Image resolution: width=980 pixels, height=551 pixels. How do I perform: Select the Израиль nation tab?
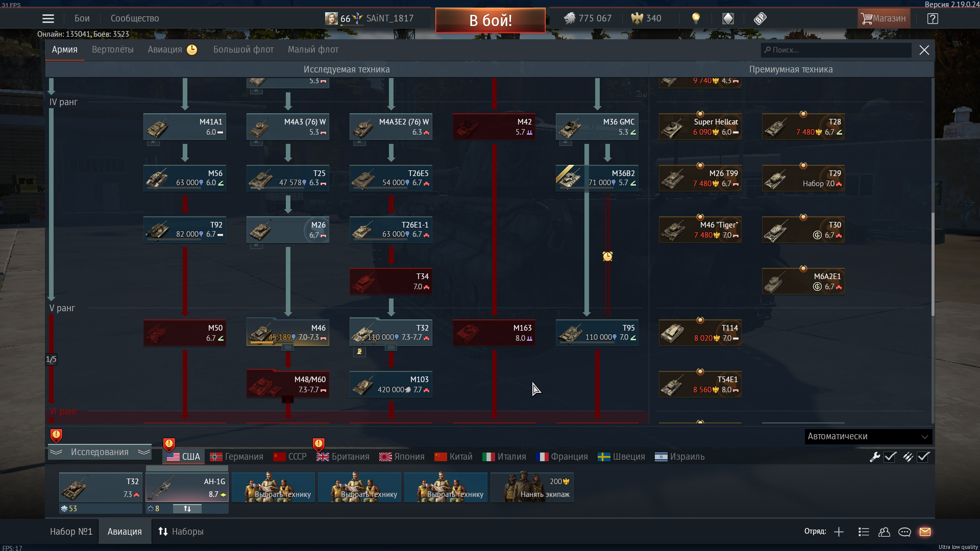[679, 457]
